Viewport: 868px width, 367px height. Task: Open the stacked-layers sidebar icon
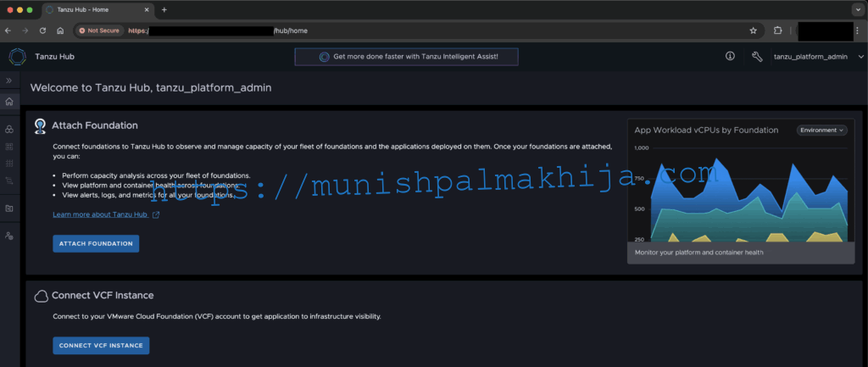click(x=8, y=181)
